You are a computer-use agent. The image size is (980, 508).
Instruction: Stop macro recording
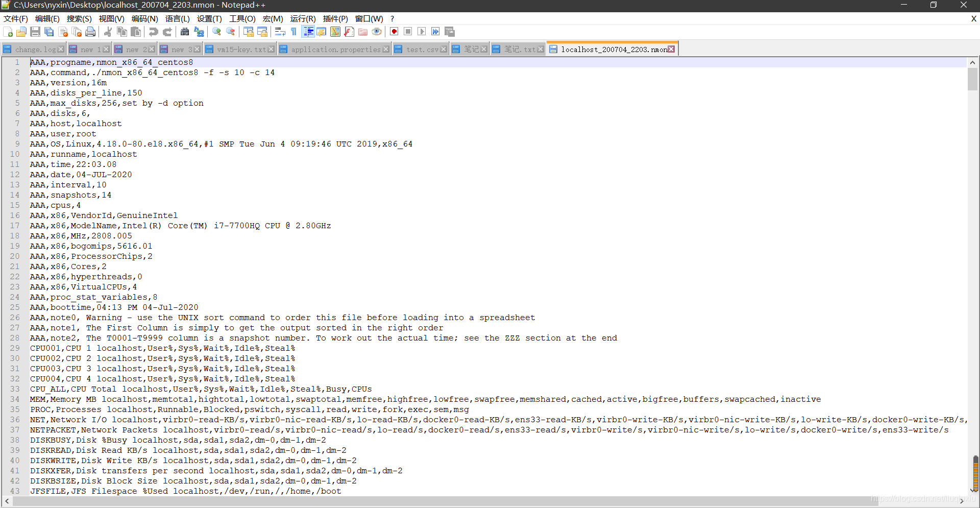[x=408, y=32]
